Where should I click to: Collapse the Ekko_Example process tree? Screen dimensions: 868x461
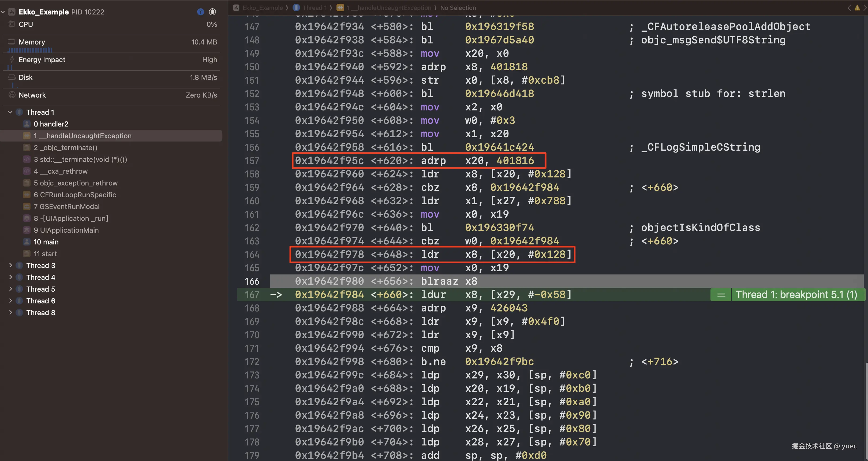pyautogui.click(x=3, y=12)
